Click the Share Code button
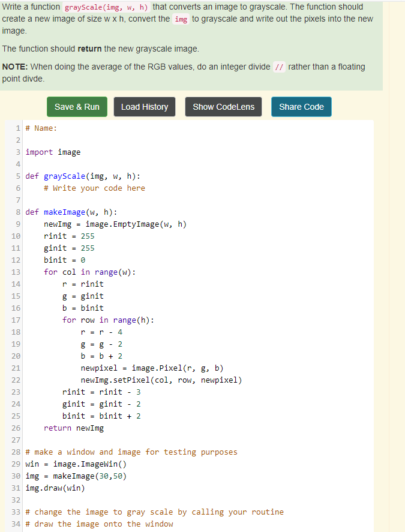 [301, 106]
